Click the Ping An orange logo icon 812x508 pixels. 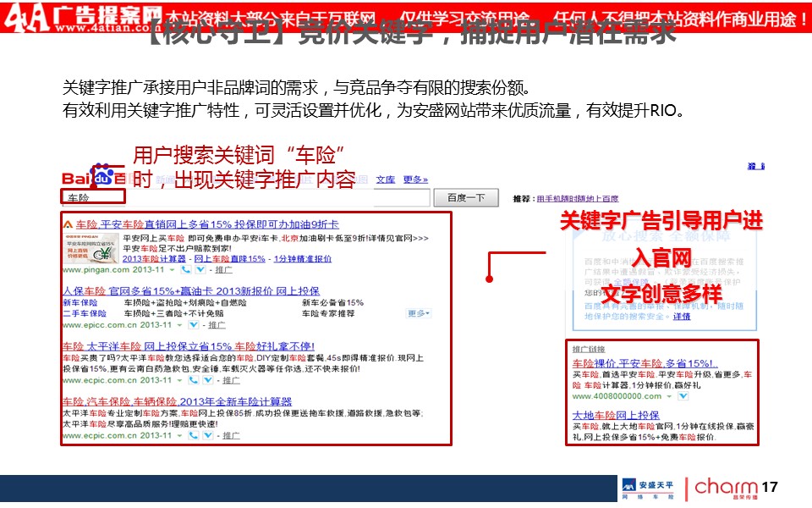pyautogui.click(x=68, y=224)
